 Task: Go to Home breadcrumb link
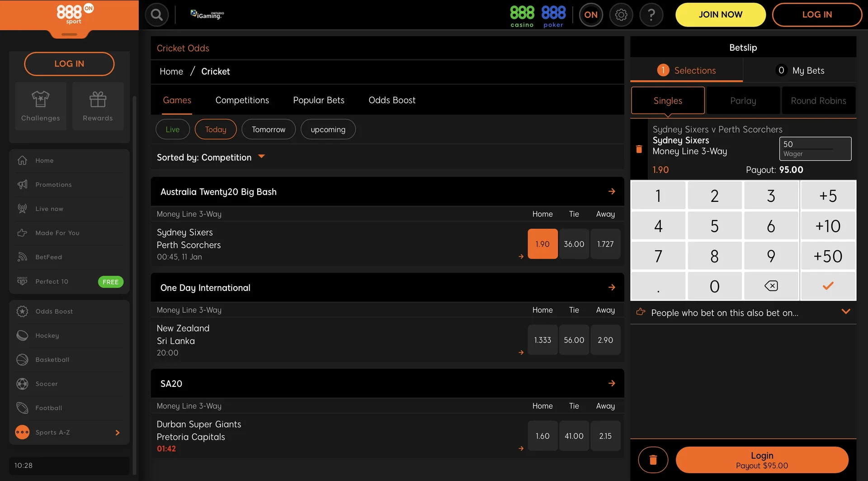(x=171, y=71)
